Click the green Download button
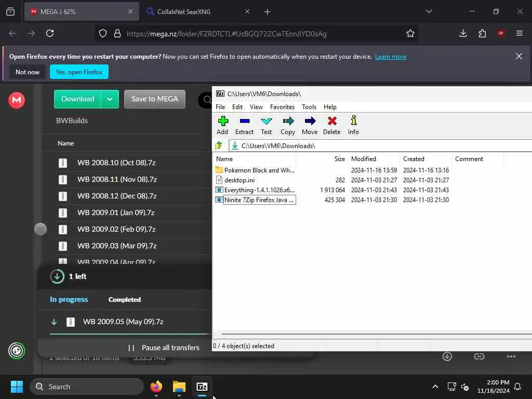The width and height of the screenshot is (532, 399). [x=78, y=99]
